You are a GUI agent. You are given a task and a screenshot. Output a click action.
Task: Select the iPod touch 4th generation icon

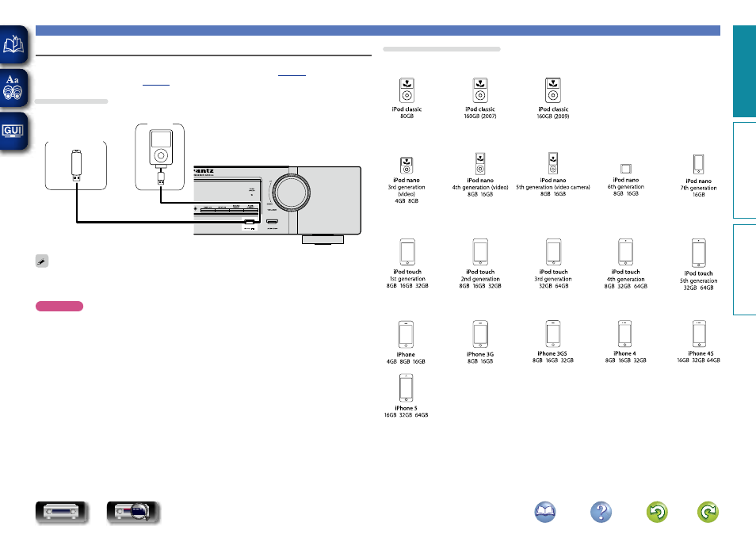coord(626,252)
